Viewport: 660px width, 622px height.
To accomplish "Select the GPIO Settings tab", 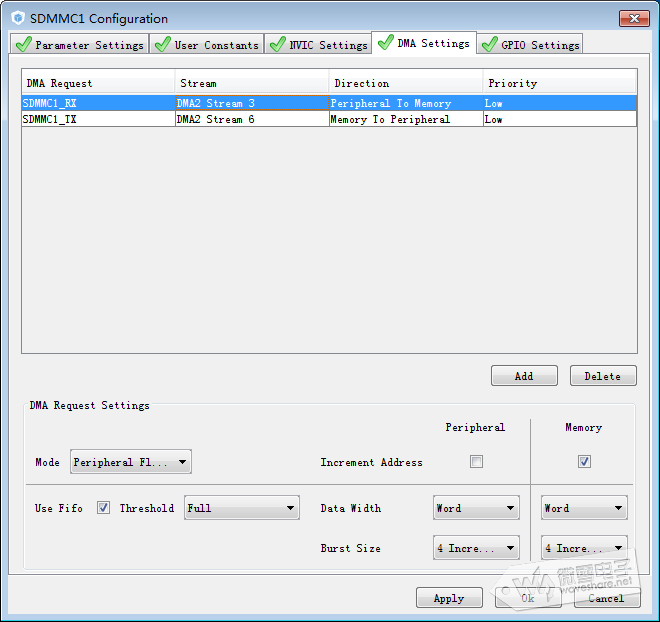I will pyautogui.click(x=530, y=45).
